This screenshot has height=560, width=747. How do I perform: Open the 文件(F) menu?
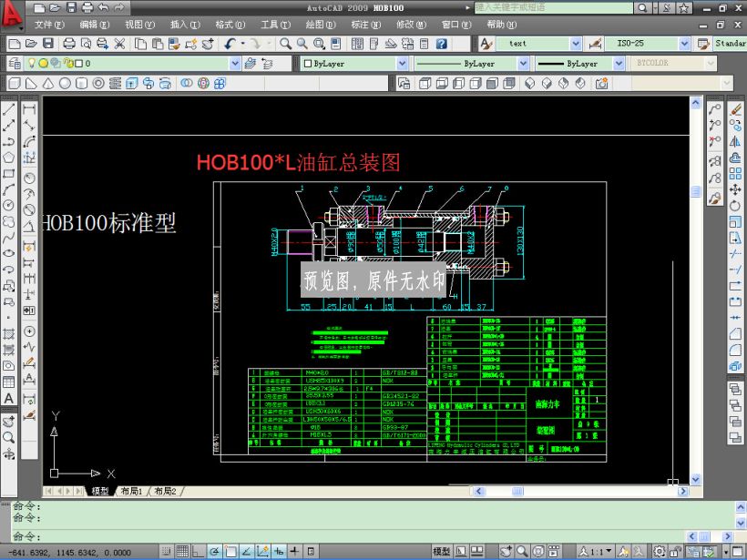48,25
